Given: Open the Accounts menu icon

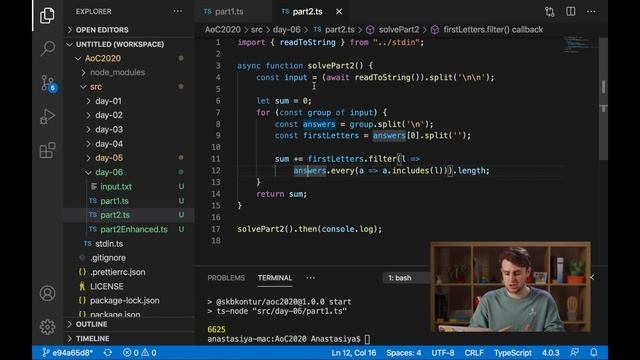Looking at the screenshot, I should point(47,293).
